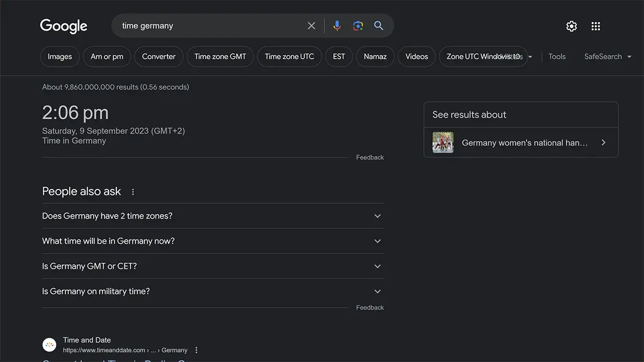The width and height of the screenshot is (644, 362).
Task: Click the magnifying glass search icon
Action: point(379,26)
